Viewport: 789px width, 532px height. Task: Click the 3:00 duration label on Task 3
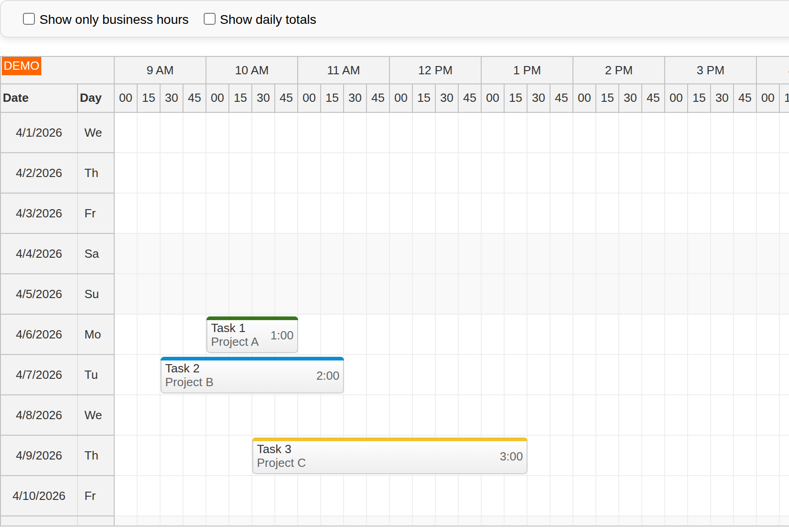point(511,456)
